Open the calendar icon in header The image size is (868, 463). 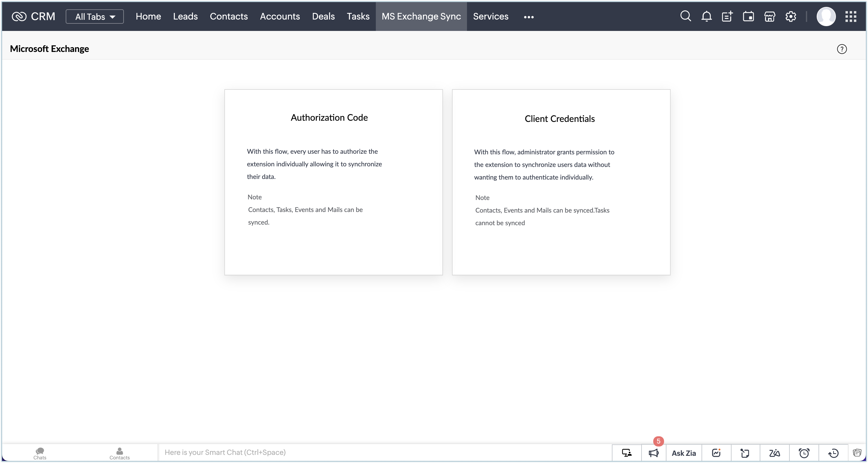(748, 16)
